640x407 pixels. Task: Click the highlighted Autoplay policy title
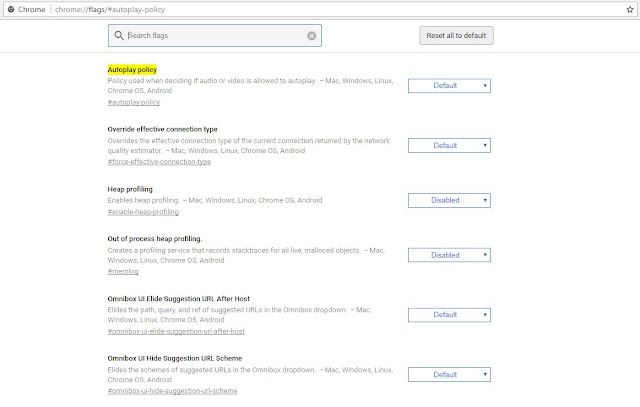[132, 70]
